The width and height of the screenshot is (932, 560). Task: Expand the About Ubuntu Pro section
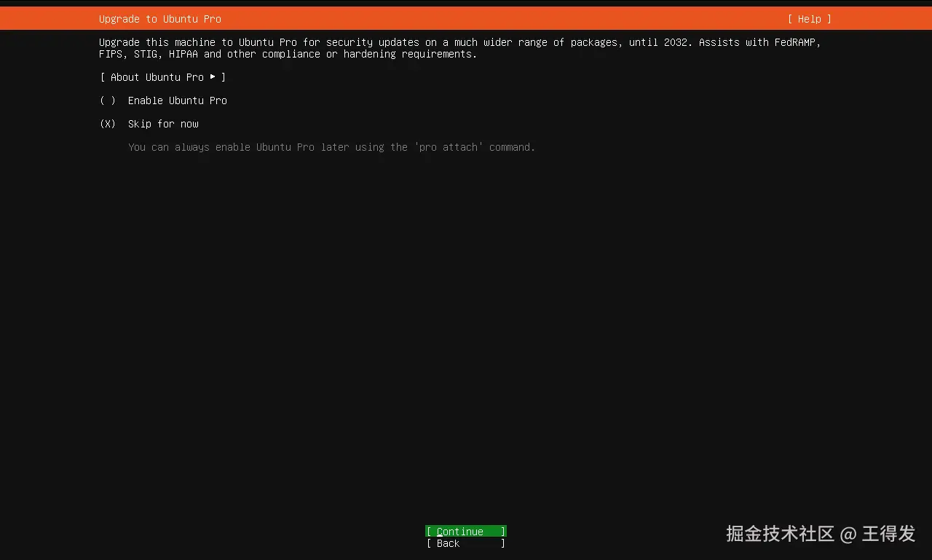click(163, 77)
